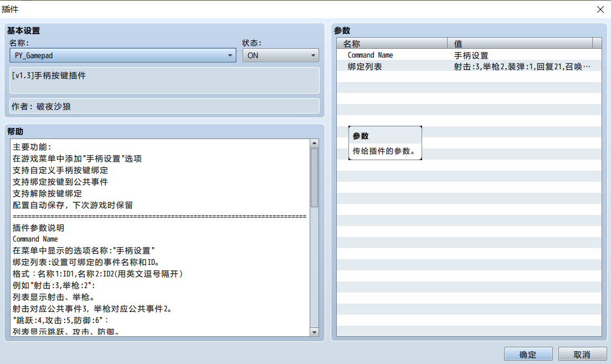Open the plugin name dropdown PY_Gamepad
The image size is (611, 364).
[123, 55]
